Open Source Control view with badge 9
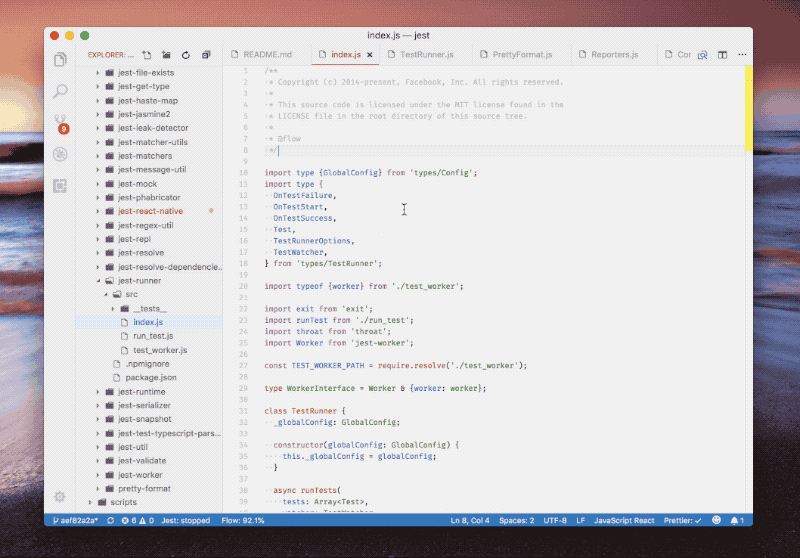Viewport: 800px width, 558px height. (x=60, y=122)
